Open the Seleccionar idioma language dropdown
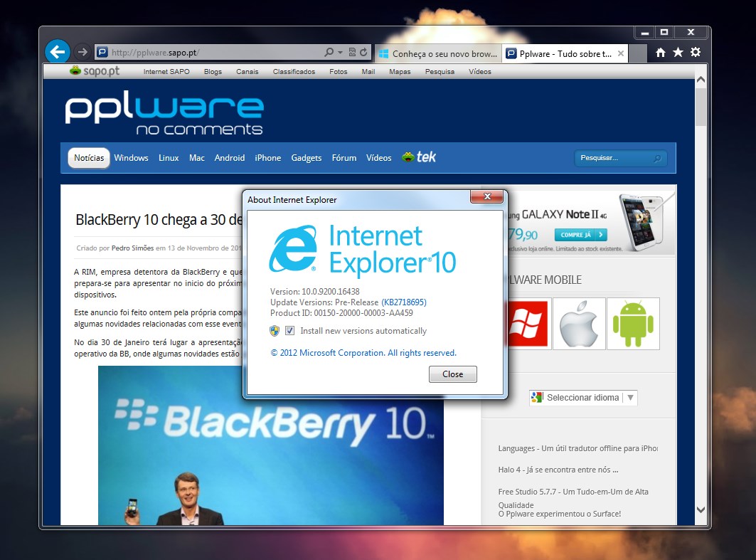 tap(582, 398)
